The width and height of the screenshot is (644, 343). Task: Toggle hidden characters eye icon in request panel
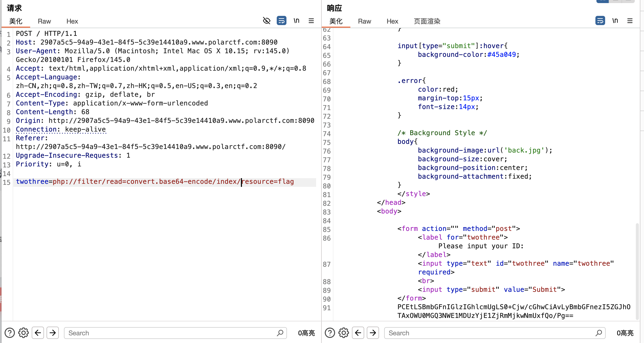(x=267, y=21)
